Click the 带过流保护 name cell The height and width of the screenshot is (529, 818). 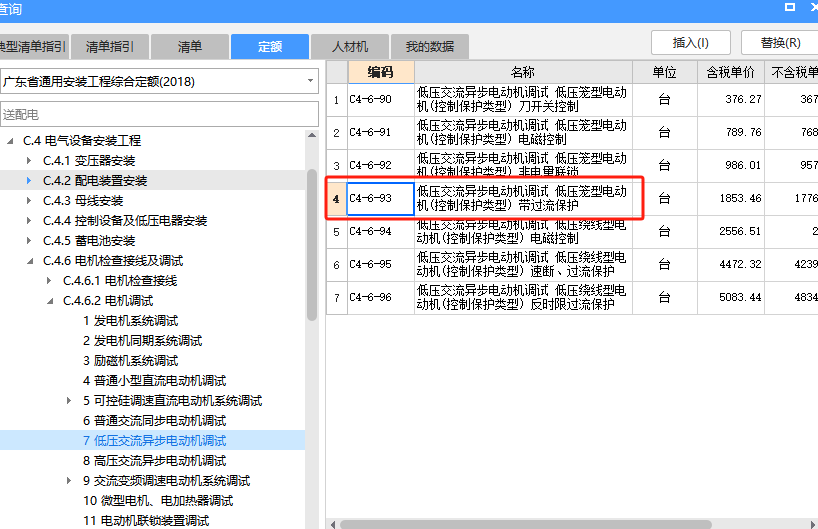523,198
